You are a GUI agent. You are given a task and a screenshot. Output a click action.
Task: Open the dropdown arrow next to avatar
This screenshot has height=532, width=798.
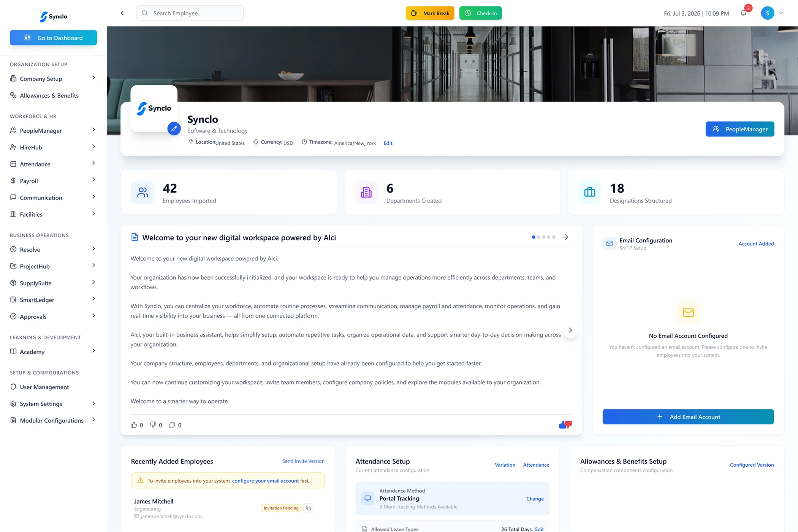pos(781,13)
